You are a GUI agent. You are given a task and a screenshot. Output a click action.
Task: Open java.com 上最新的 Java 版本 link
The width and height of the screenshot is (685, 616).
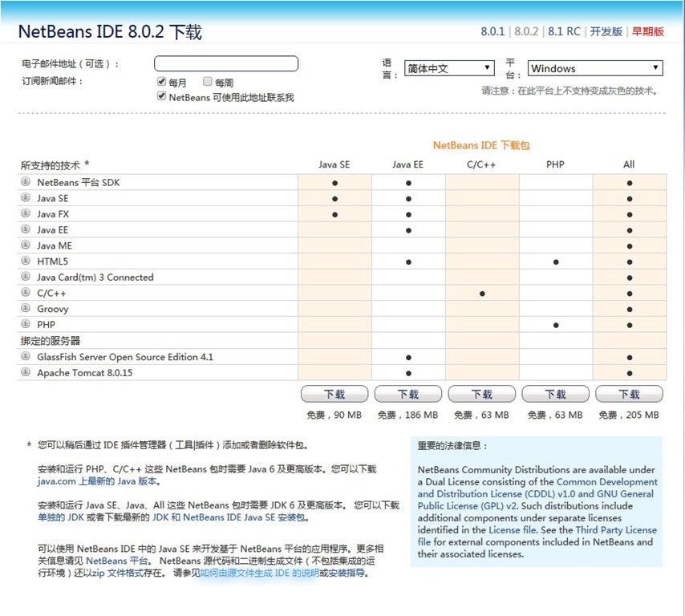(x=97, y=481)
